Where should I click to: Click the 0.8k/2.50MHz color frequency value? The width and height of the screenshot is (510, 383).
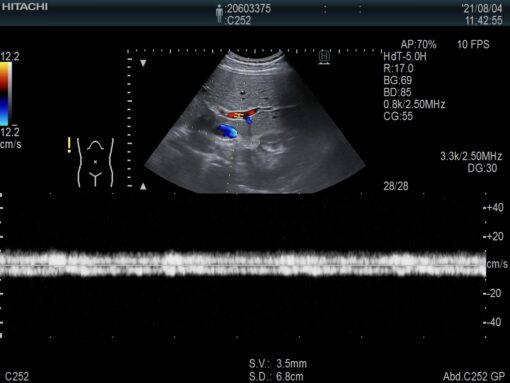point(414,104)
